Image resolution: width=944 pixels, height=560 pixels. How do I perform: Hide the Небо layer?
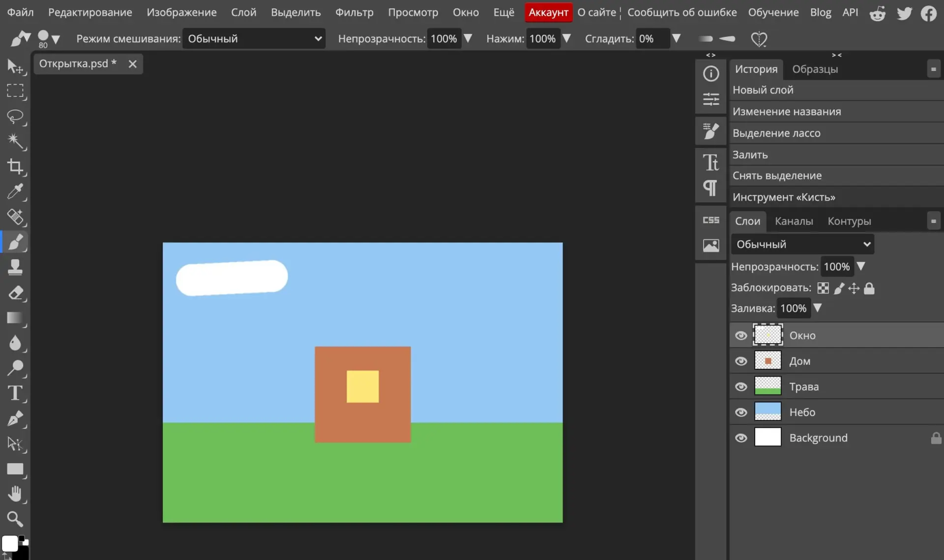pos(740,412)
